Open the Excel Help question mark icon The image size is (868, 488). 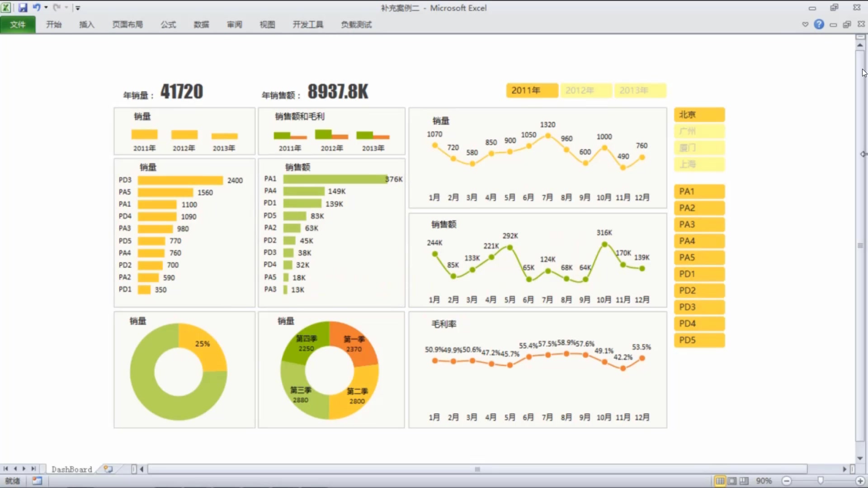[x=819, y=24]
